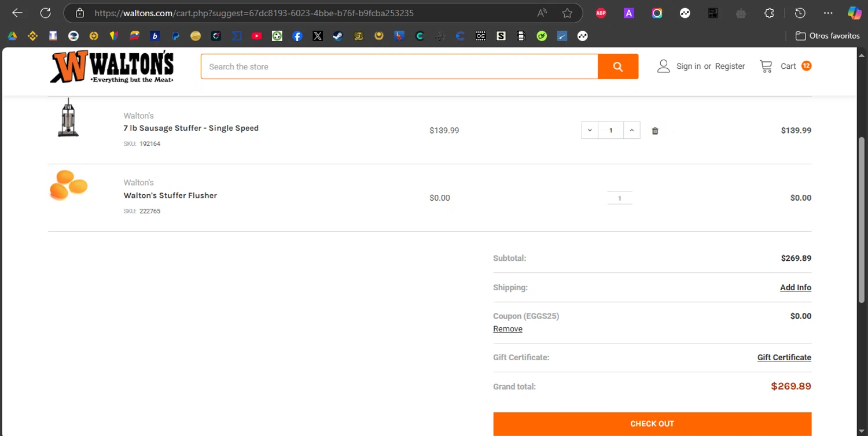
Task: Click Register link
Action: pyautogui.click(x=730, y=66)
